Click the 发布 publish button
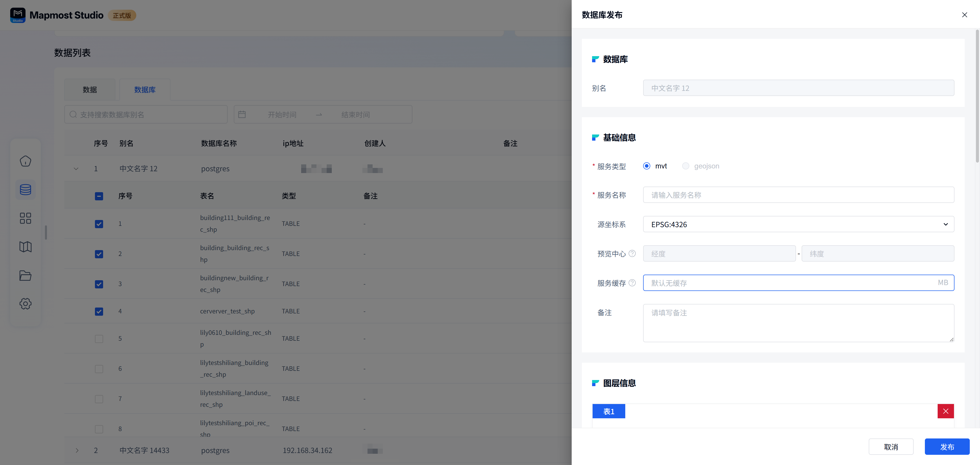The image size is (980, 465). click(x=947, y=447)
